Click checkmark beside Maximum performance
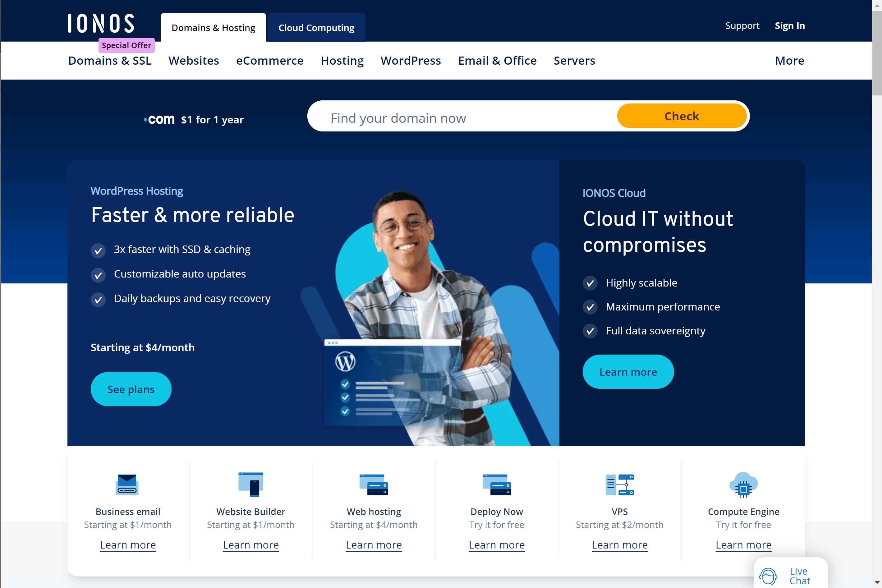 pos(590,307)
